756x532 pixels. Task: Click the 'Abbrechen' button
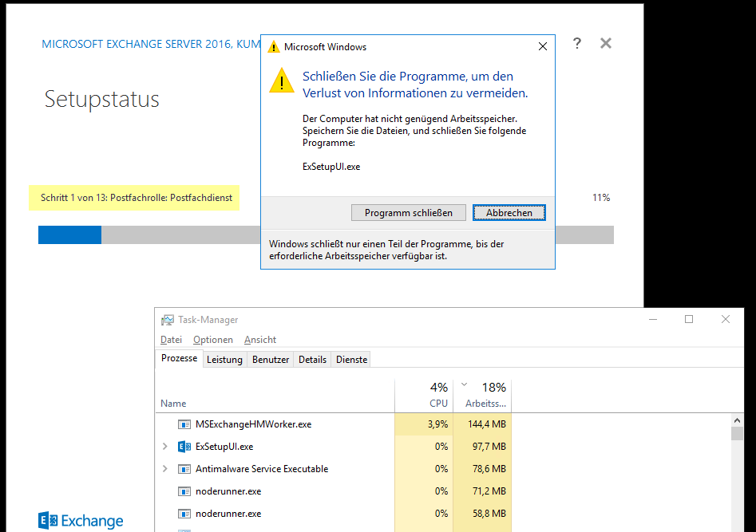click(509, 212)
